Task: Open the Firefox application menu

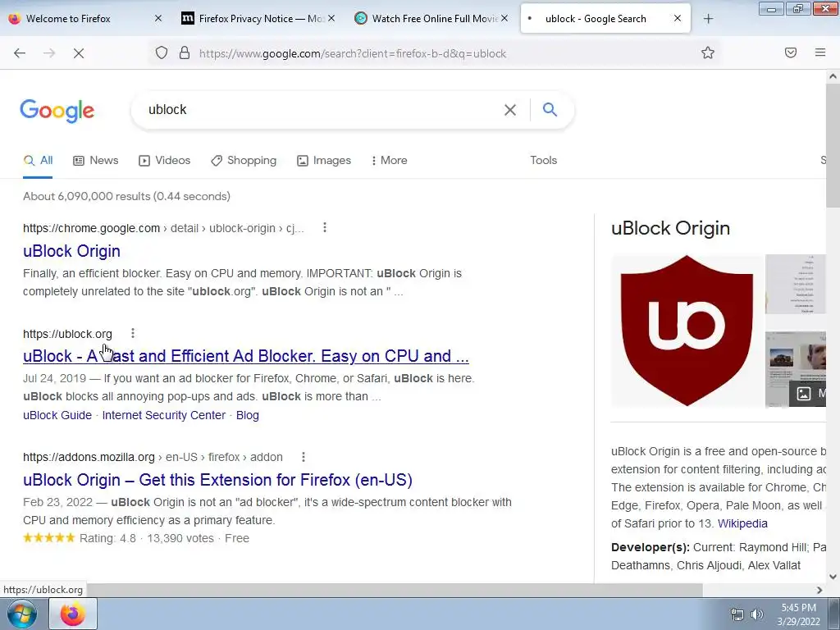Action: (820, 52)
